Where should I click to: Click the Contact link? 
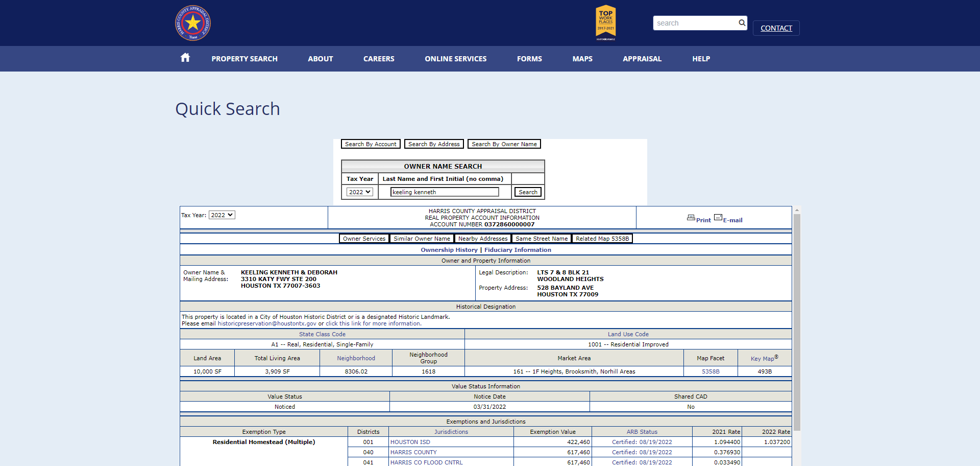coord(776,28)
